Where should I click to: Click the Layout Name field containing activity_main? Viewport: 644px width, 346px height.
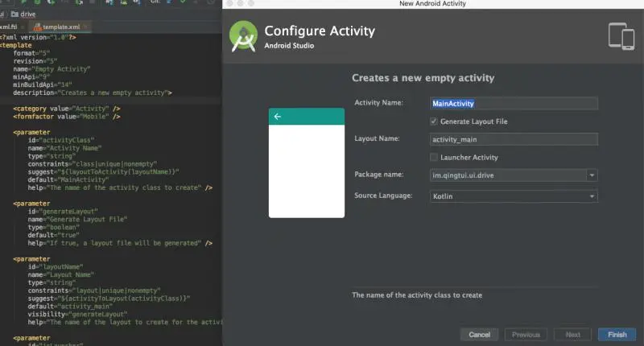pos(514,139)
